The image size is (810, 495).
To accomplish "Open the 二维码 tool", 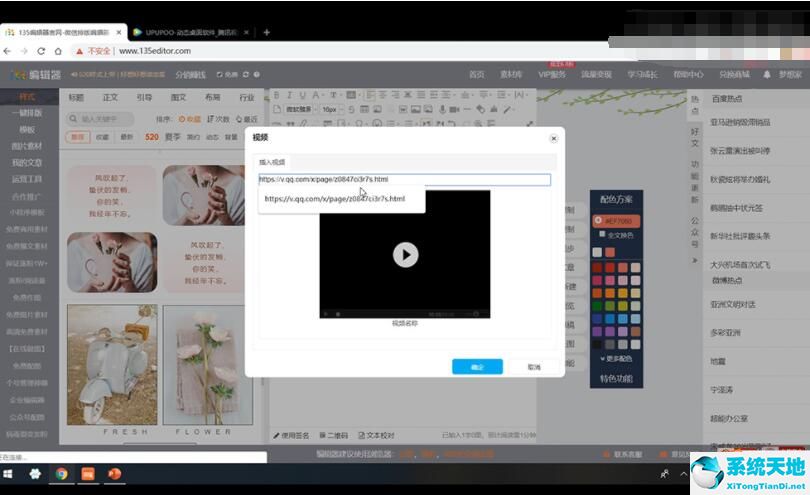I will [335, 435].
